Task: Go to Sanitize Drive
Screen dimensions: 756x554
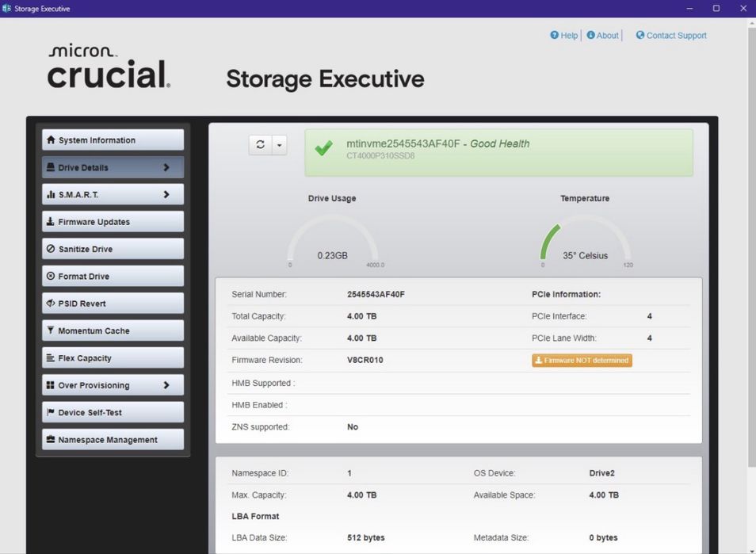Action: pyautogui.click(x=113, y=249)
